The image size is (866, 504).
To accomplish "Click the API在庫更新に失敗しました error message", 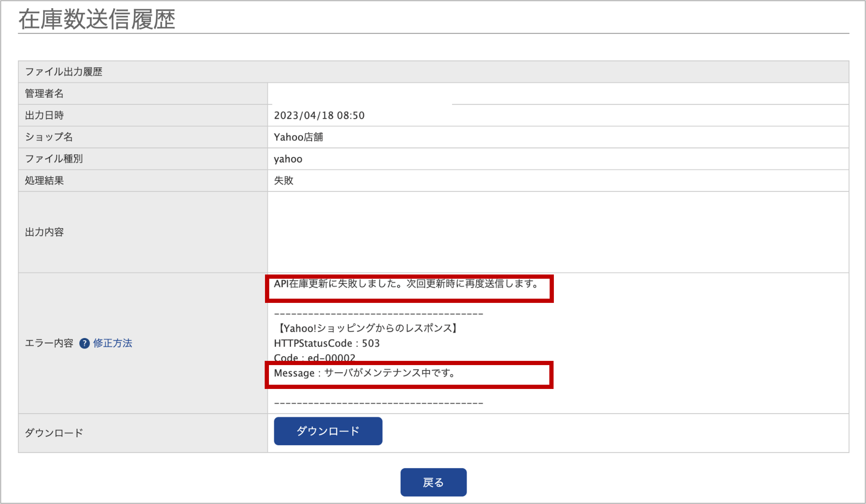I will tap(406, 284).
